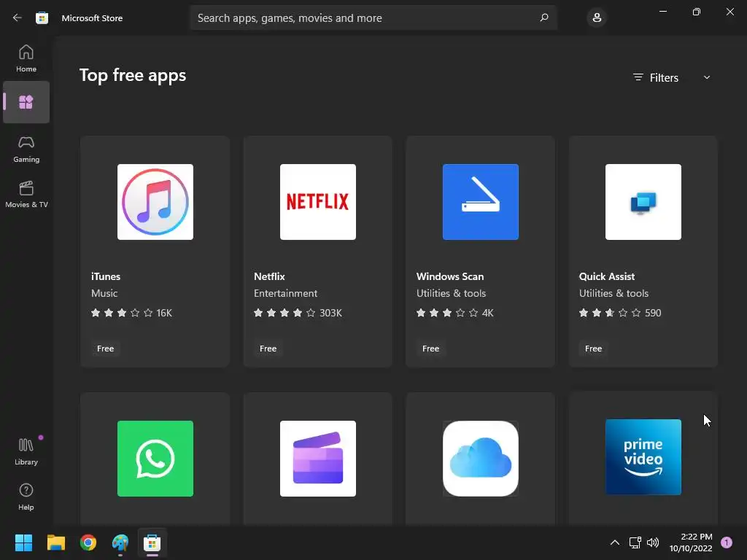Click the Microsoft Store logo icon
Image resolution: width=747 pixels, height=560 pixels.
point(42,18)
